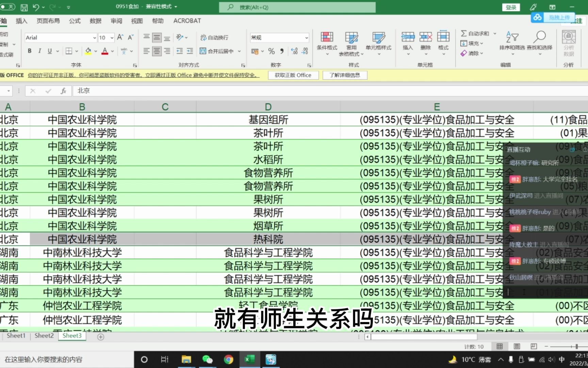
Task: Click 自动求和 AutoSum
Action: pos(475,33)
